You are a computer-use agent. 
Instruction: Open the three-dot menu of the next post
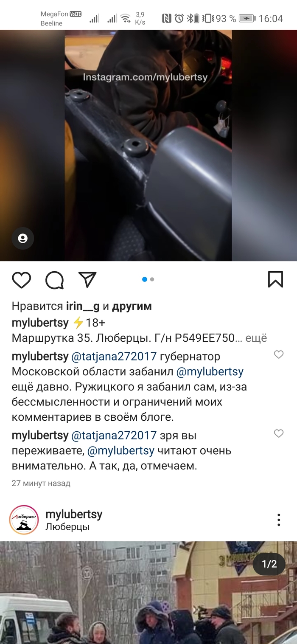click(279, 520)
